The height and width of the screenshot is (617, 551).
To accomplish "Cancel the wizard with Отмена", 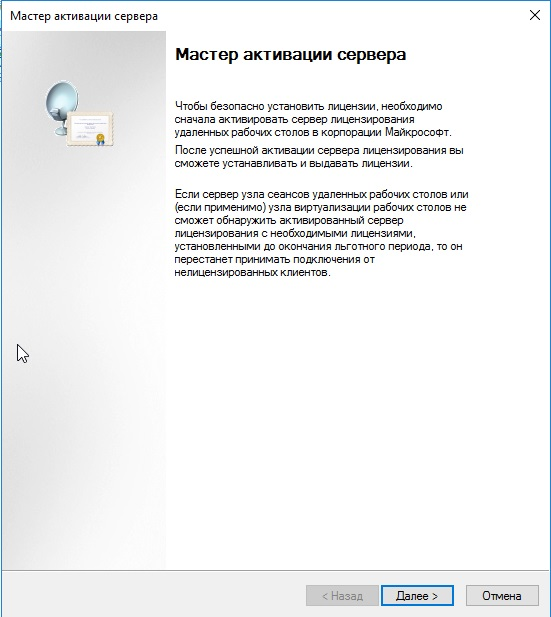I will 502,596.
